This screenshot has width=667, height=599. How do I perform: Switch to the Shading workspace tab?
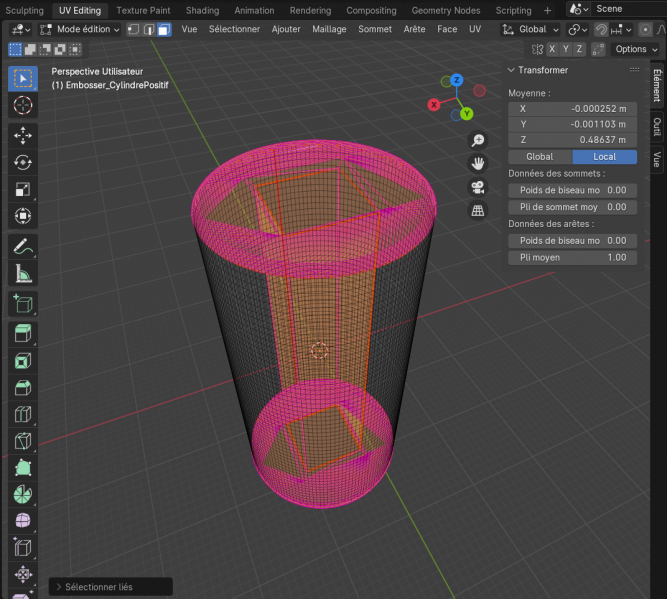(x=202, y=10)
